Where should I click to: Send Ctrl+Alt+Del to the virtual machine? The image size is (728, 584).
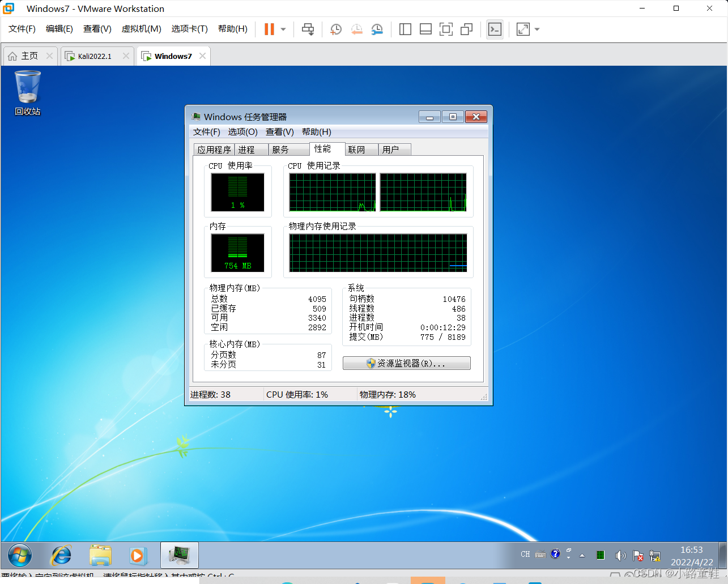pyautogui.click(x=308, y=29)
